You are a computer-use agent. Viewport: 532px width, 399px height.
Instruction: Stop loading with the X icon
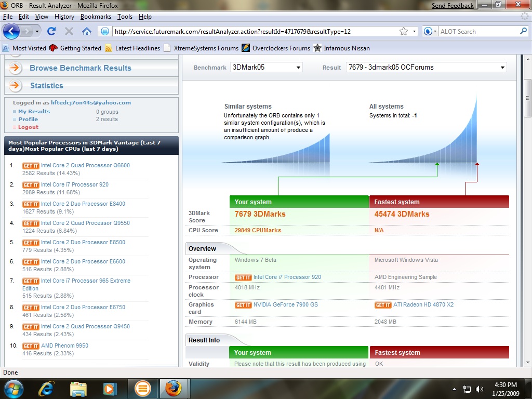tap(69, 32)
